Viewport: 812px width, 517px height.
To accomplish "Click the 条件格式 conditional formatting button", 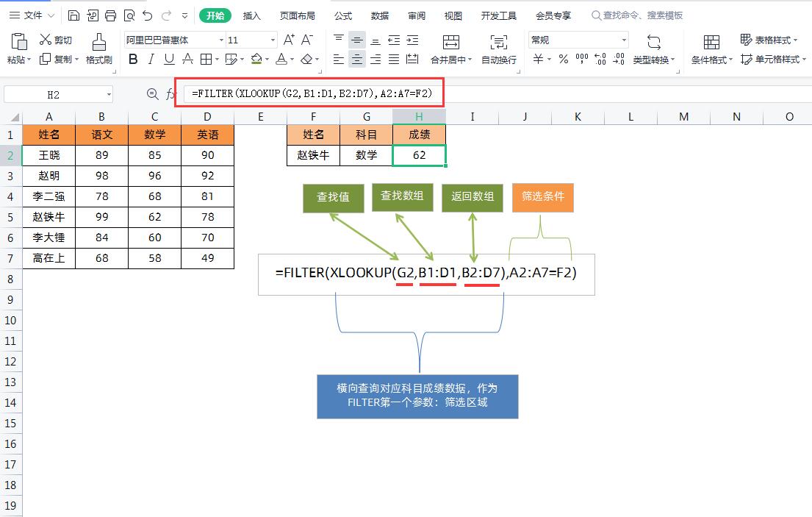I will pos(711,49).
